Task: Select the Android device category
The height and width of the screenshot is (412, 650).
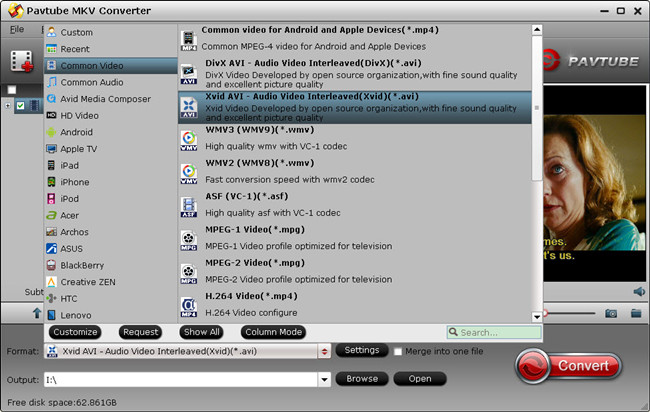Action: coord(76,132)
